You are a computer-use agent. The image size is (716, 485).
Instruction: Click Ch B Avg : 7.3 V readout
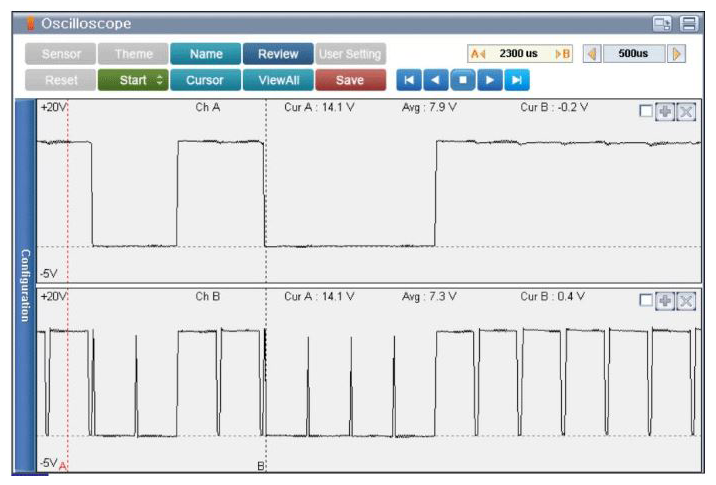(x=429, y=296)
